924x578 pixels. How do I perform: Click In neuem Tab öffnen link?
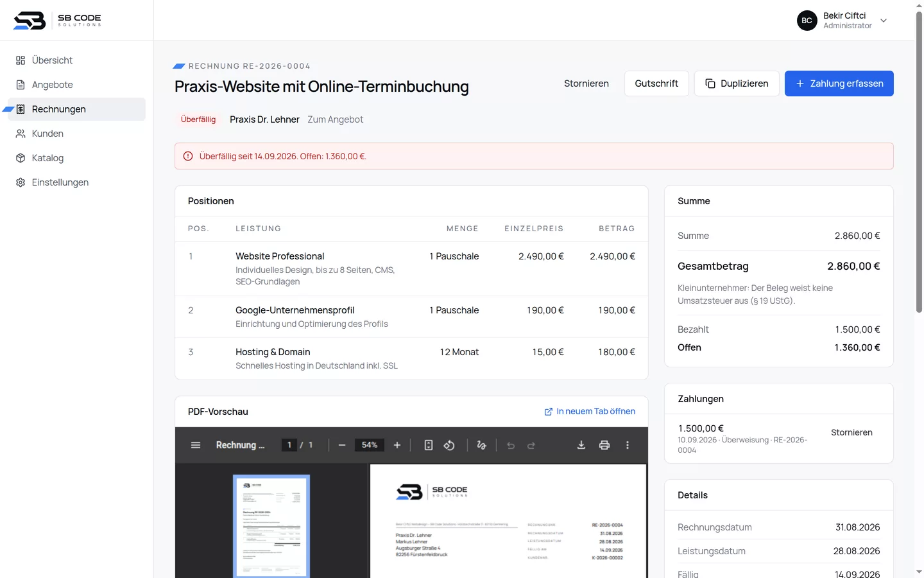pyautogui.click(x=590, y=412)
